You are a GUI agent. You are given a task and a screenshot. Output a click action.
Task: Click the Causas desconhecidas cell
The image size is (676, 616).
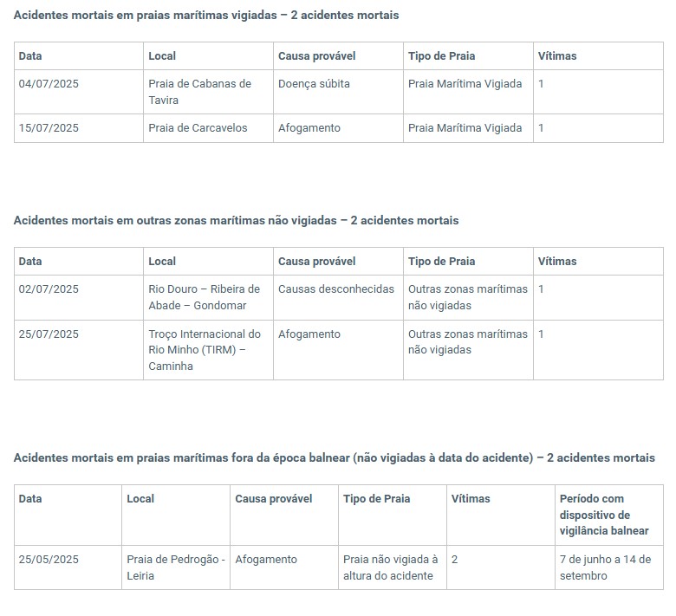pyautogui.click(x=338, y=297)
